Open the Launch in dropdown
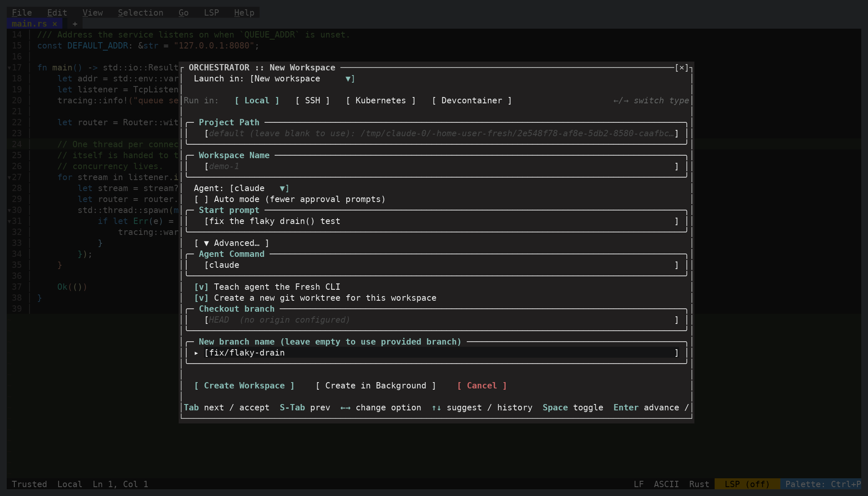 click(303, 78)
